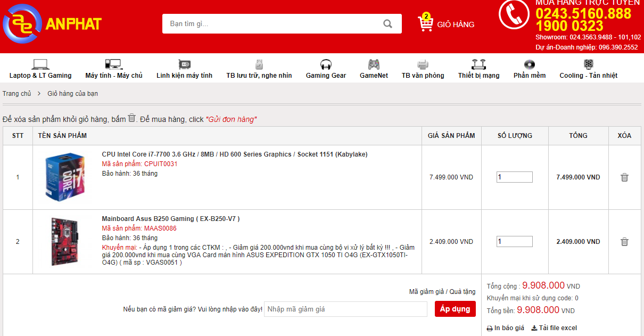
Task: Open the Linh kiện máy tính menu
Action: point(184,76)
